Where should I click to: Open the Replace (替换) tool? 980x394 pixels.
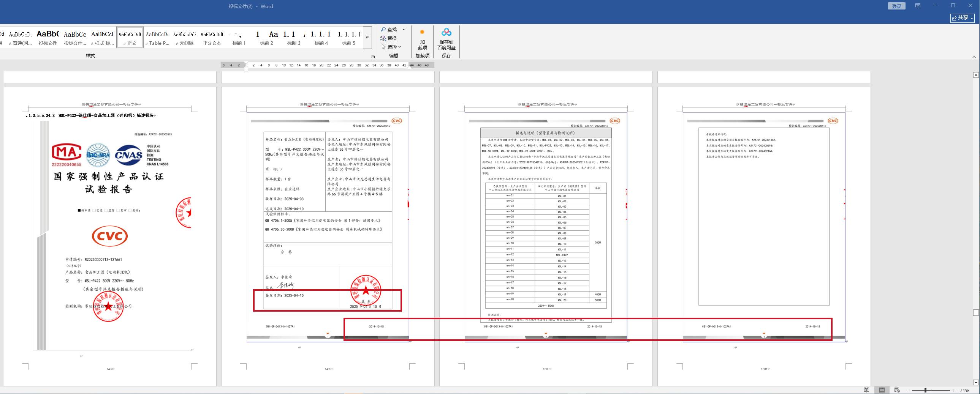point(389,38)
